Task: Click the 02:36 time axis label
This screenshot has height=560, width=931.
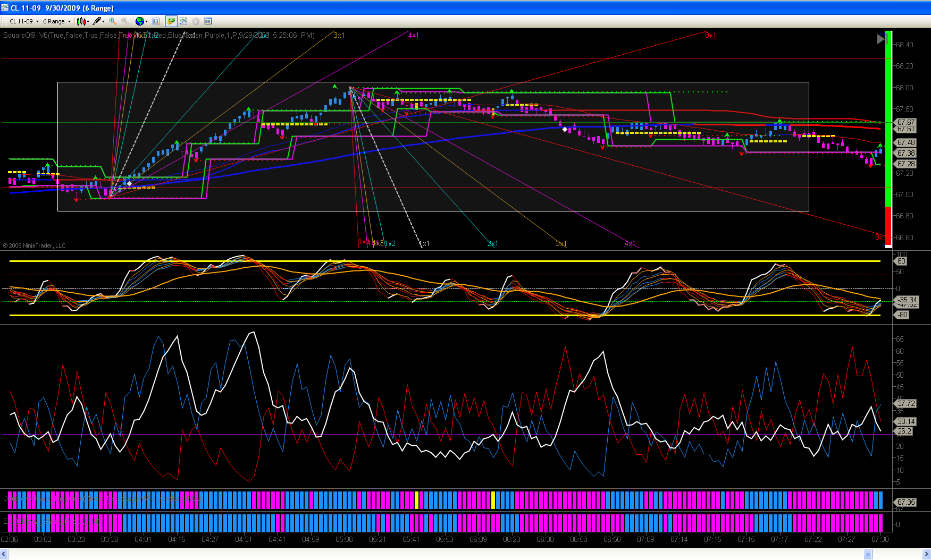Action: [x=10, y=539]
